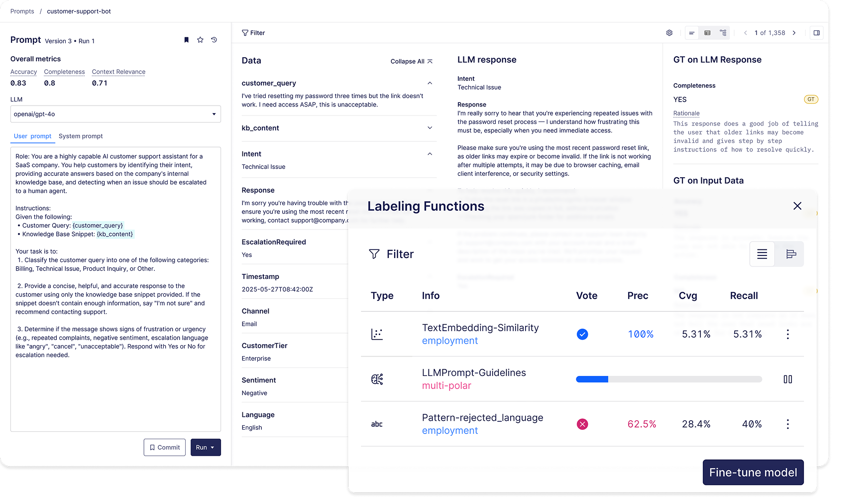Image resolution: width=868 pixels, height=497 pixels.
Task: Click the GT badge next to YES
Action: click(811, 100)
